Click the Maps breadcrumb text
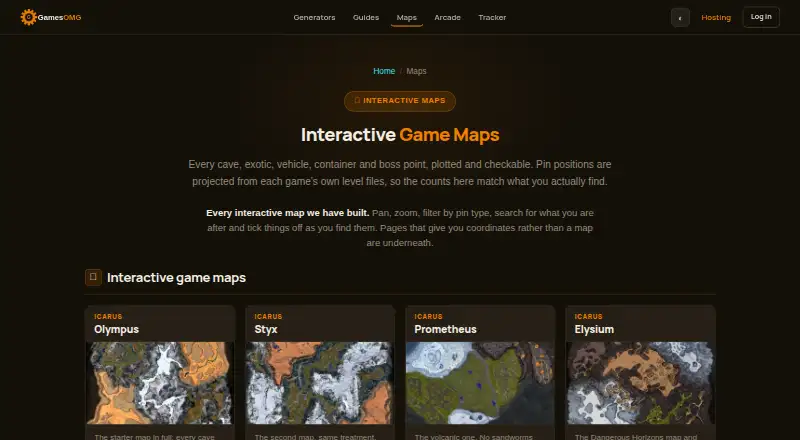 [416, 71]
